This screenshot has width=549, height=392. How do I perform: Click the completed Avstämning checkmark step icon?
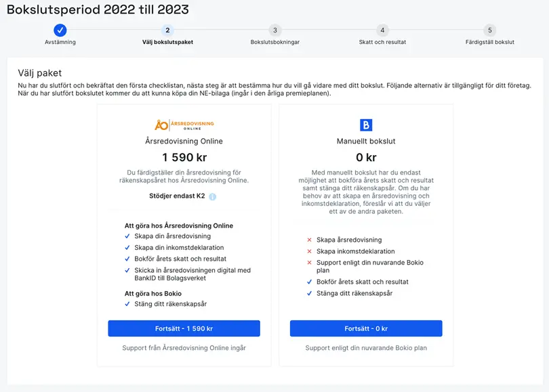(x=60, y=30)
